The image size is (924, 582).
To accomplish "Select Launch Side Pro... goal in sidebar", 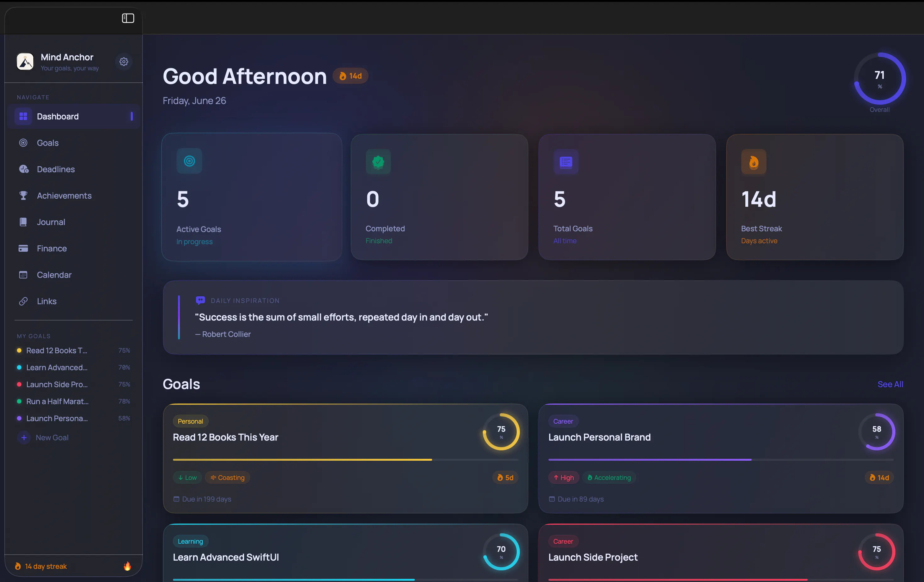I will tap(73, 384).
